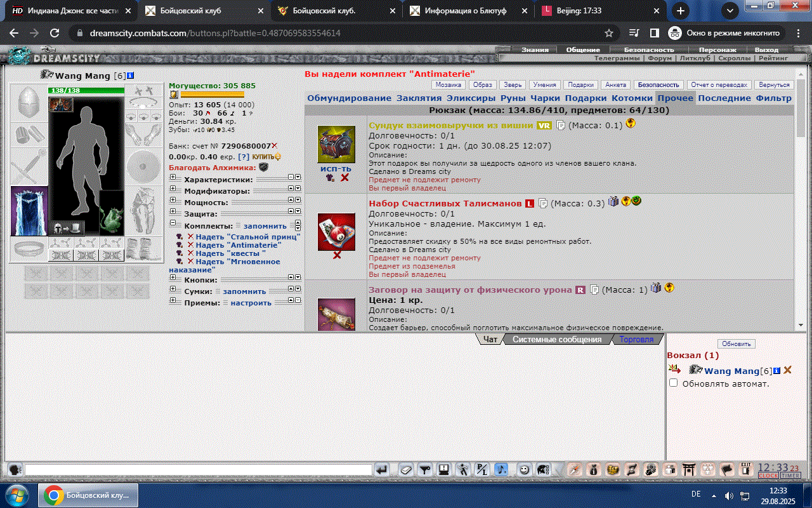Click the knight head icon next to smiley
This screenshot has width=812, height=508.
(543, 470)
